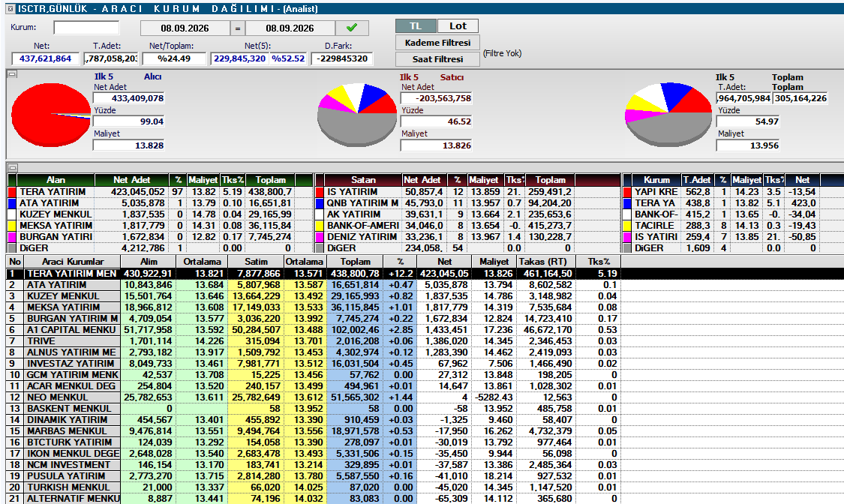Select the INVESTAZ YATIRIM row

(x=314, y=364)
